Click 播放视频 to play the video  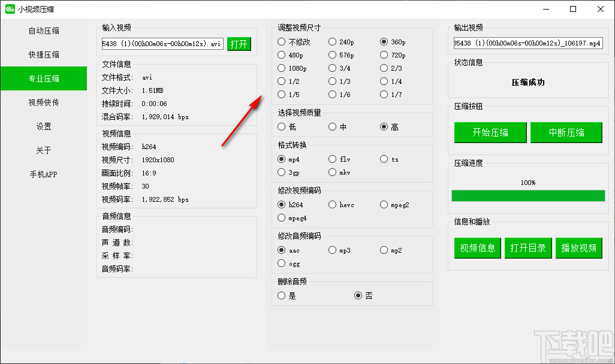(579, 247)
